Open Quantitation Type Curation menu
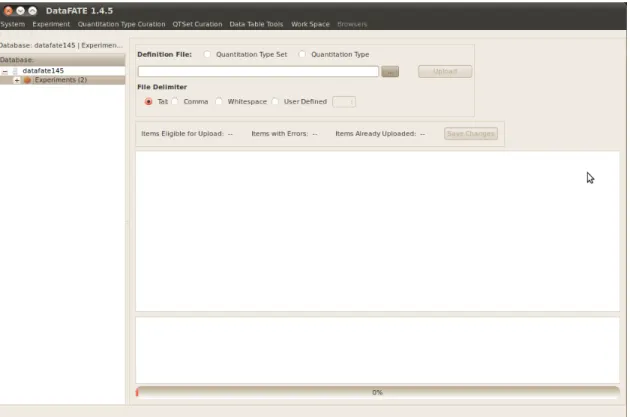The height and width of the screenshot is (417, 630). tap(121, 24)
